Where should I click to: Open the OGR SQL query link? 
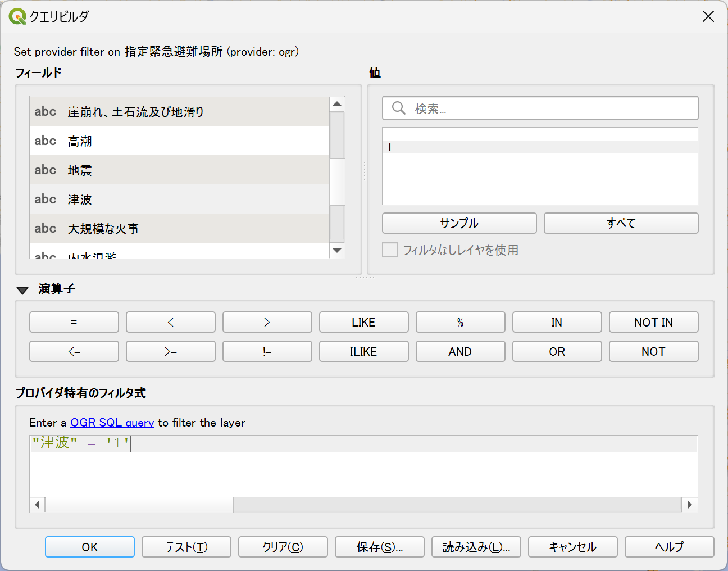(x=112, y=423)
